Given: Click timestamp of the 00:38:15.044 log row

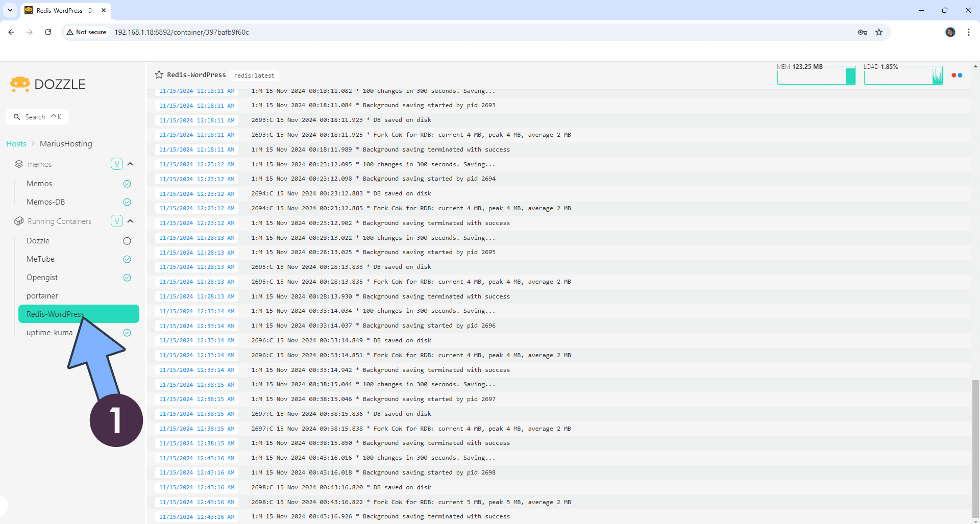Looking at the screenshot, I should coord(197,385).
